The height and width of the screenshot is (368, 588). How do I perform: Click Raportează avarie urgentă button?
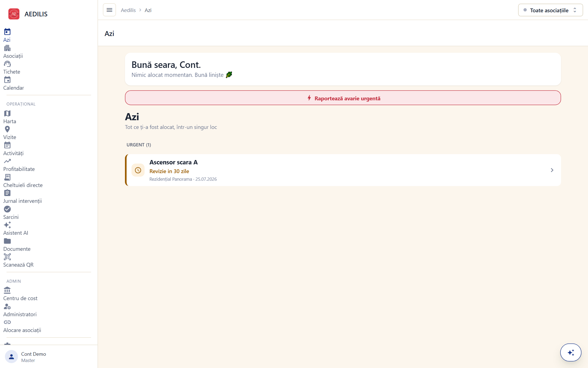(x=343, y=98)
